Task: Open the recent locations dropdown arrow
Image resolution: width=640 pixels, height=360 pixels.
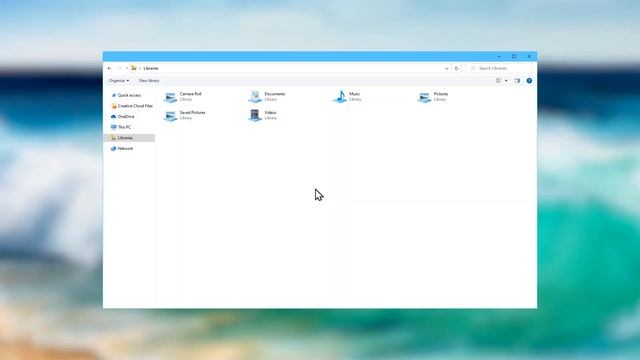Action: [x=127, y=68]
